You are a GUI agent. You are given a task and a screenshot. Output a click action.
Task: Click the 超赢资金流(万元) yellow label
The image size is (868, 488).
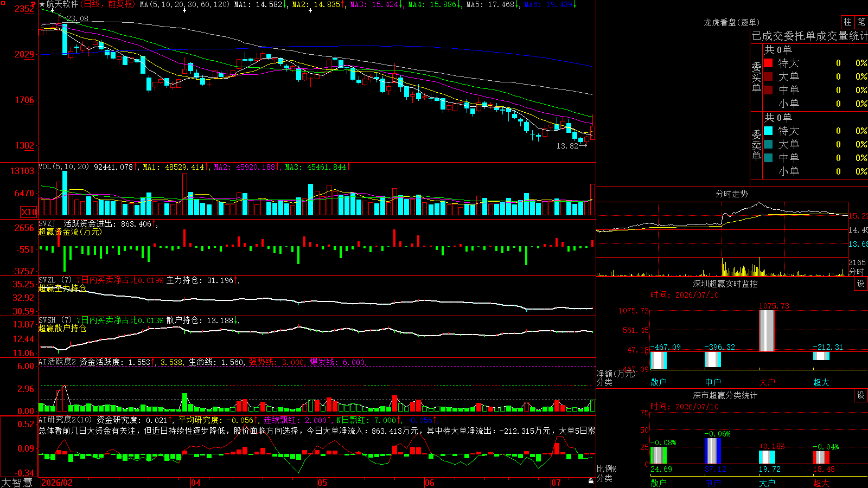click(x=70, y=232)
